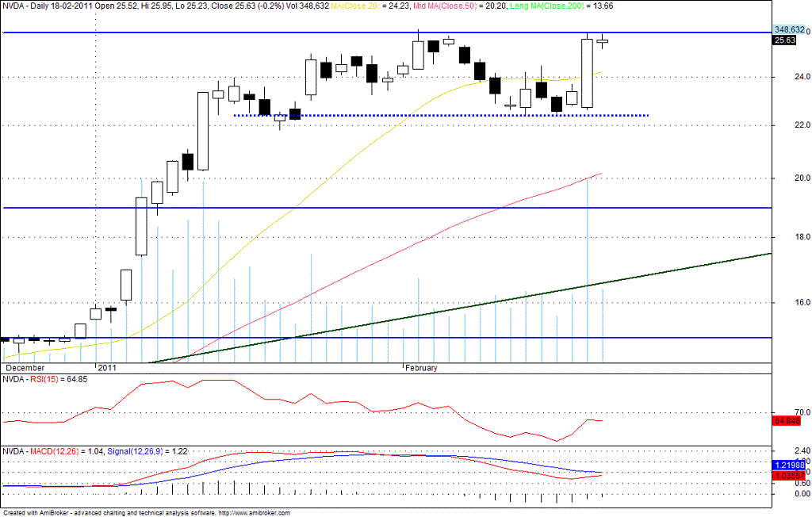Viewport: 812px width, 517px height.
Task: Click the 'Created with AmiBroker' footer text
Action: (x=36, y=513)
